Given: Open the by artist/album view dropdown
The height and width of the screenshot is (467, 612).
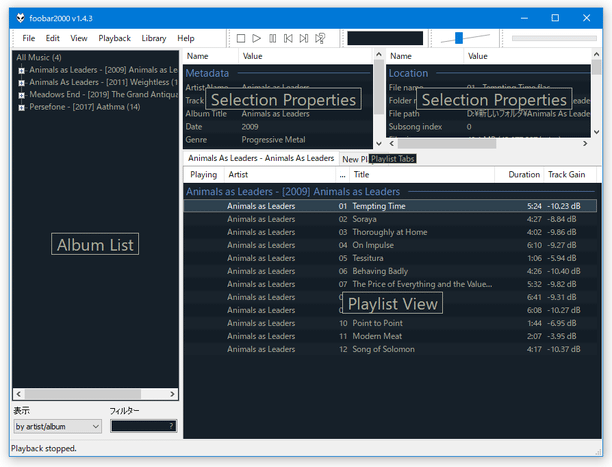Looking at the screenshot, I should pyautogui.click(x=58, y=426).
